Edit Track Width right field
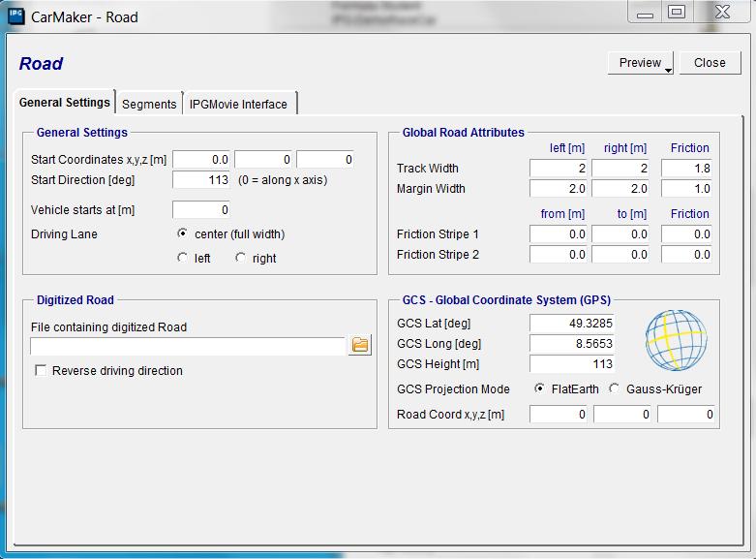Screen dimensions: 756x559 tap(620, 168)
